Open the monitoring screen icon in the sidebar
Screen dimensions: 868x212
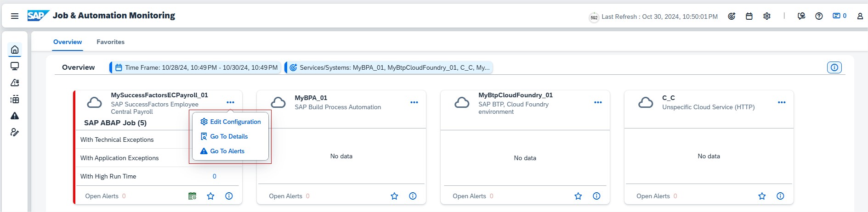click(x=15, y=66)
